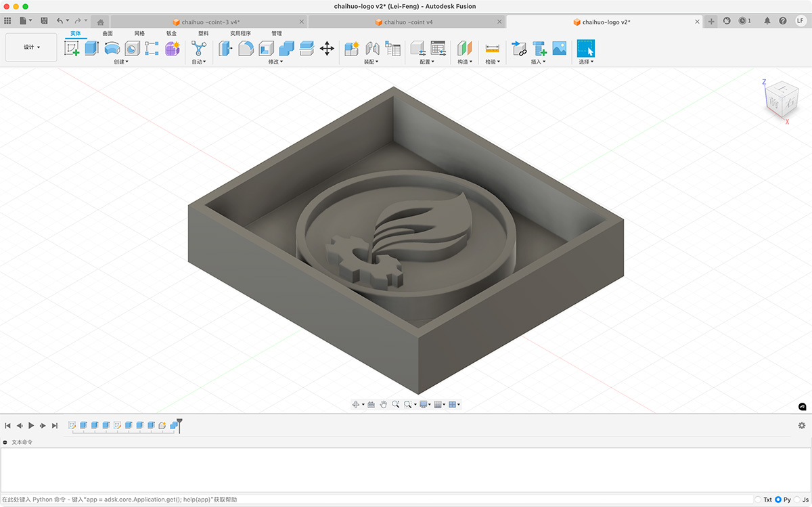The height and width of the screenshot is (507, 812).
Task: Activate the Select tool icon
Action: pyautogui.click(x=585, y=48)
